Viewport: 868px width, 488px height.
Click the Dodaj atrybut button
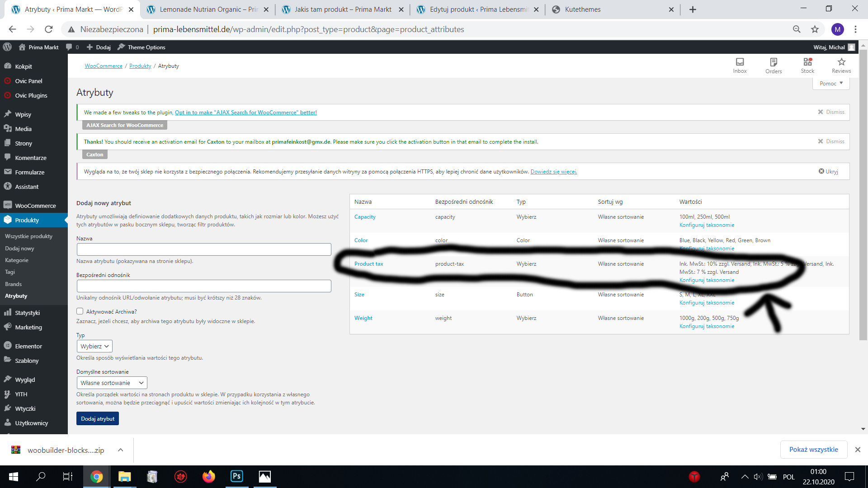pyautogui.click(x=98, y=419)
